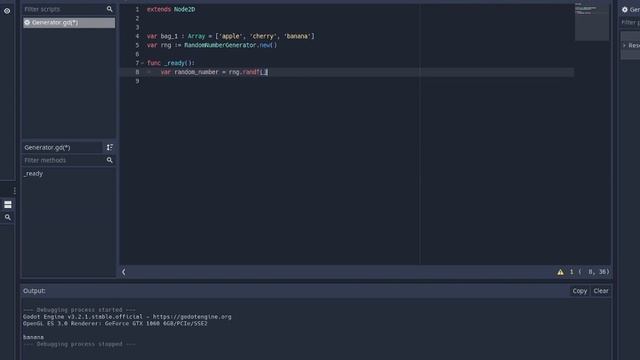Click the Output panel label
The width and height of the screenshot is (640, 360).
tap(34, 291)
